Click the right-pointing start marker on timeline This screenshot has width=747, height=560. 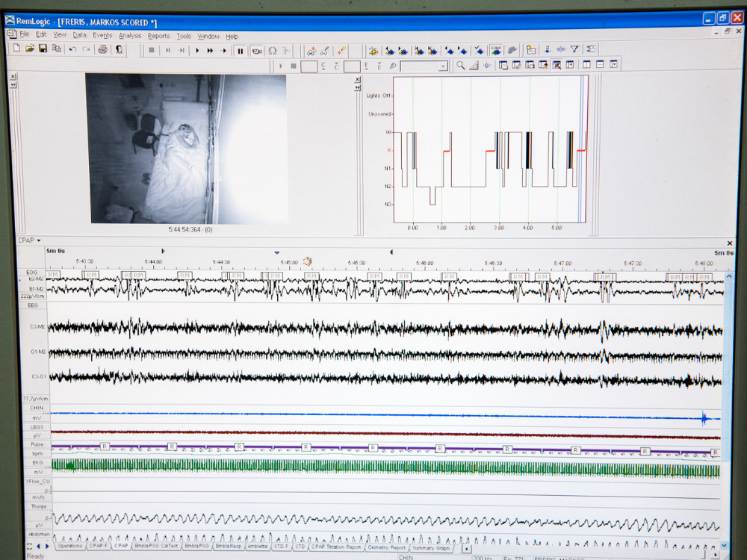[x=163, y=251]
